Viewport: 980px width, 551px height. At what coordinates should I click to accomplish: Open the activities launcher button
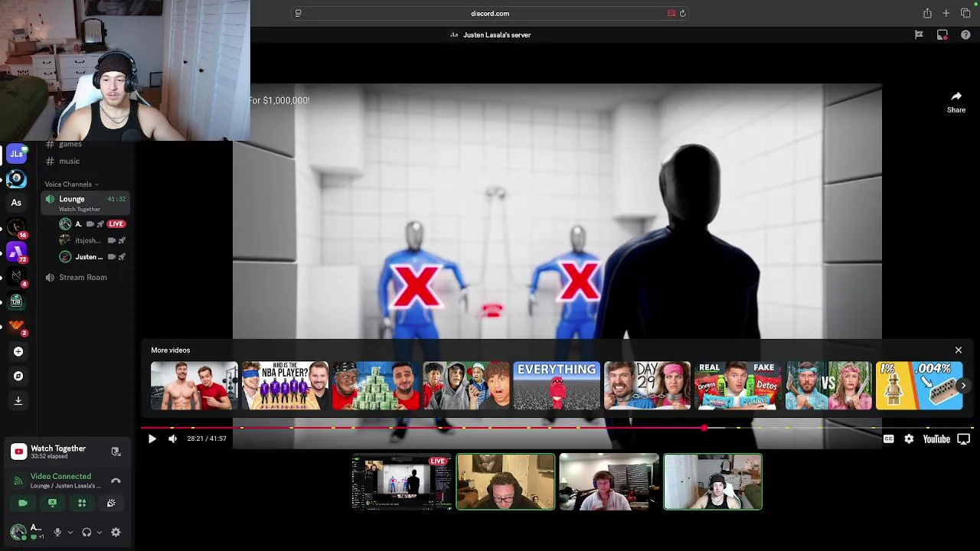click(x=82, y=503)
